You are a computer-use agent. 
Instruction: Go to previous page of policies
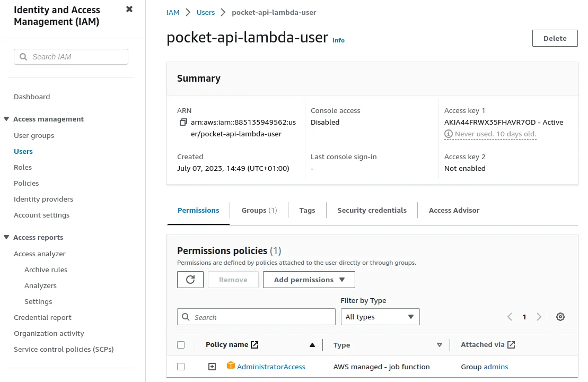pyautogui.click(x=510, y=317)
